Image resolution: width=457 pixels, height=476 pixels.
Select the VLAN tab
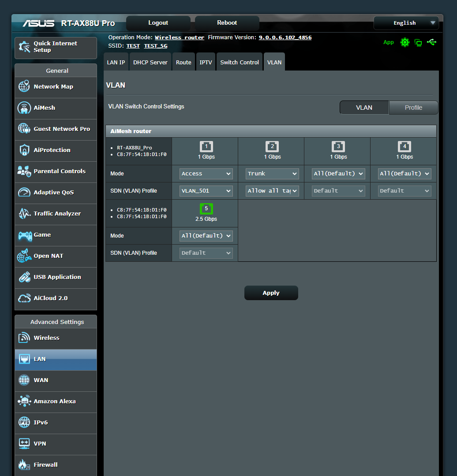coord(274,62)
